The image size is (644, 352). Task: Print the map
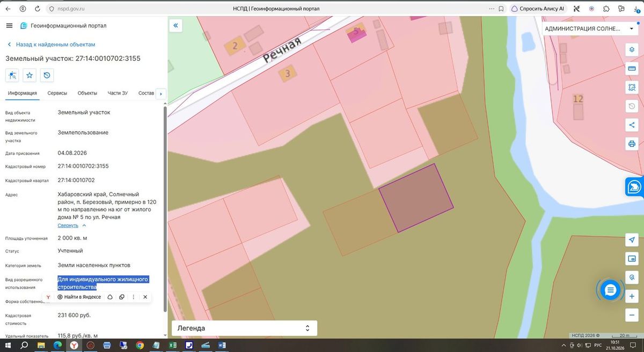pos(632,143)
